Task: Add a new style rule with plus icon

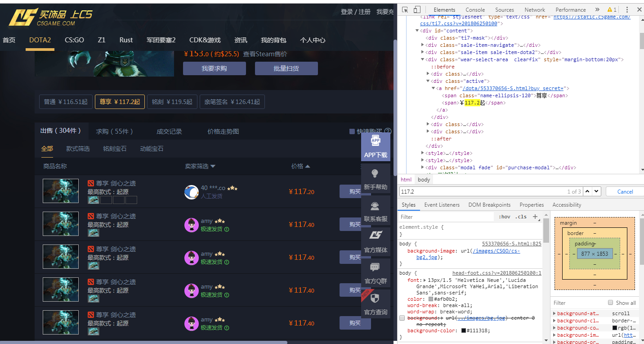Action: pyautogui.click(x=535, y=217)
